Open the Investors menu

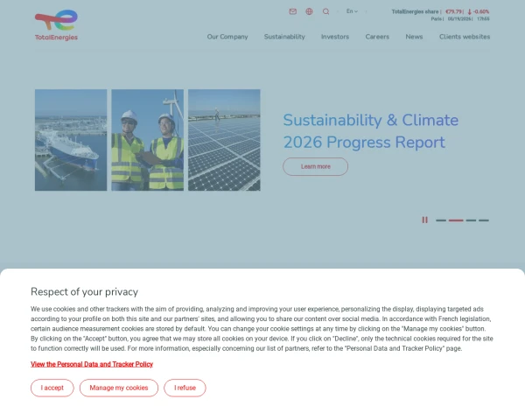pos(335,37)
